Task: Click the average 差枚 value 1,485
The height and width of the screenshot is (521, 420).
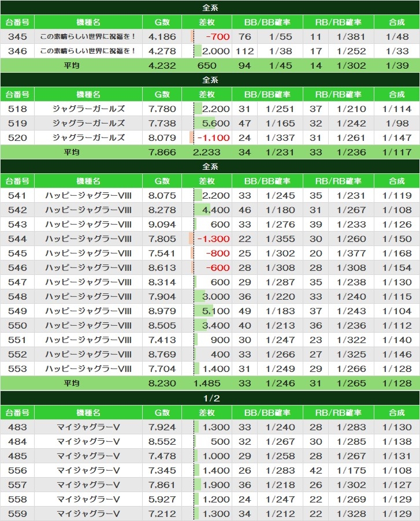Action: 207,384
